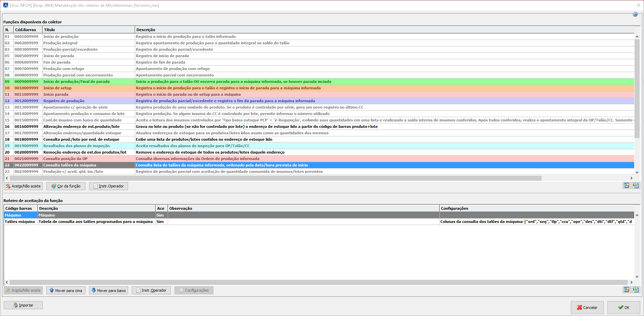Select the purple Registro de produção row
644x316 pixels.
319,101
